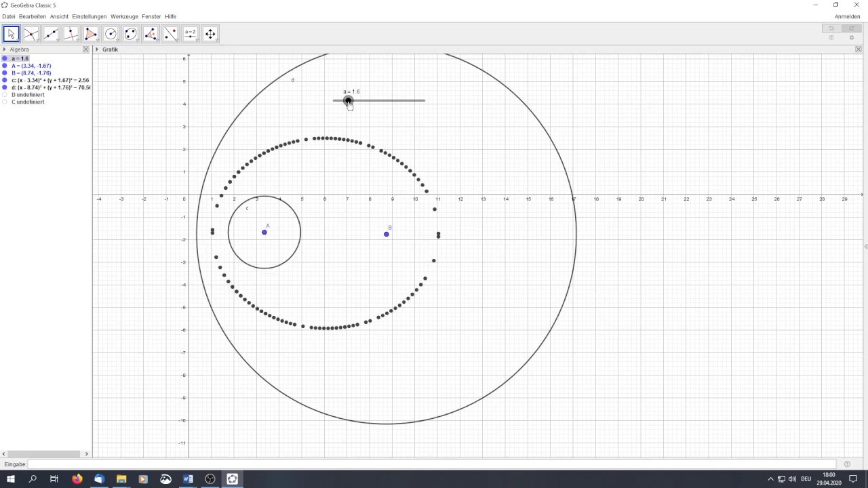Viewport: 868px width, 488px height.
Task: Select the Move Graphics View tool
Action: click(210, 34)
